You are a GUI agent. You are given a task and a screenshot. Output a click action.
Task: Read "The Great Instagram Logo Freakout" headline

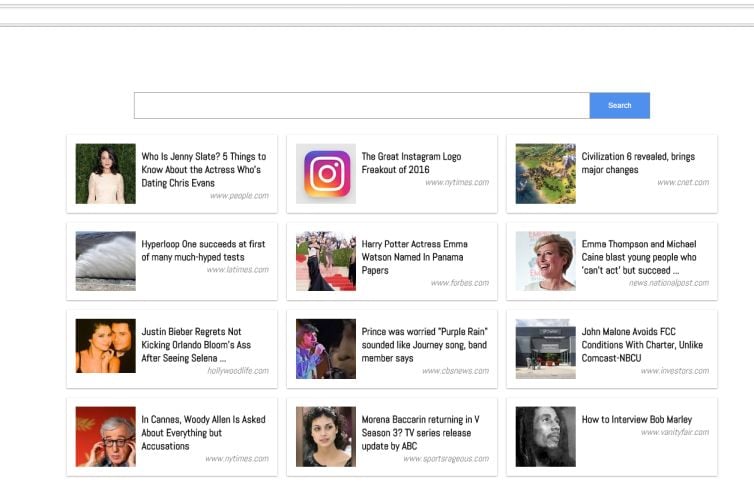(x=411, y=163)
